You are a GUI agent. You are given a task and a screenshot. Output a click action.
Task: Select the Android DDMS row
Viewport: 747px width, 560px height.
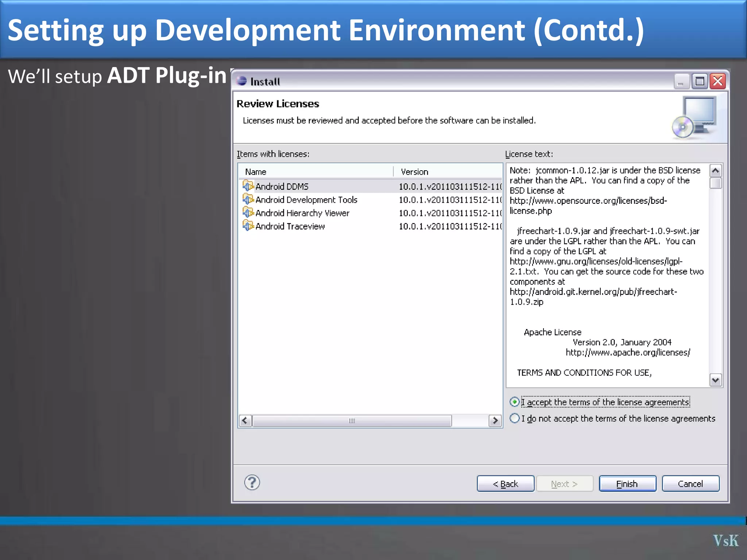[x=371, y=186]
